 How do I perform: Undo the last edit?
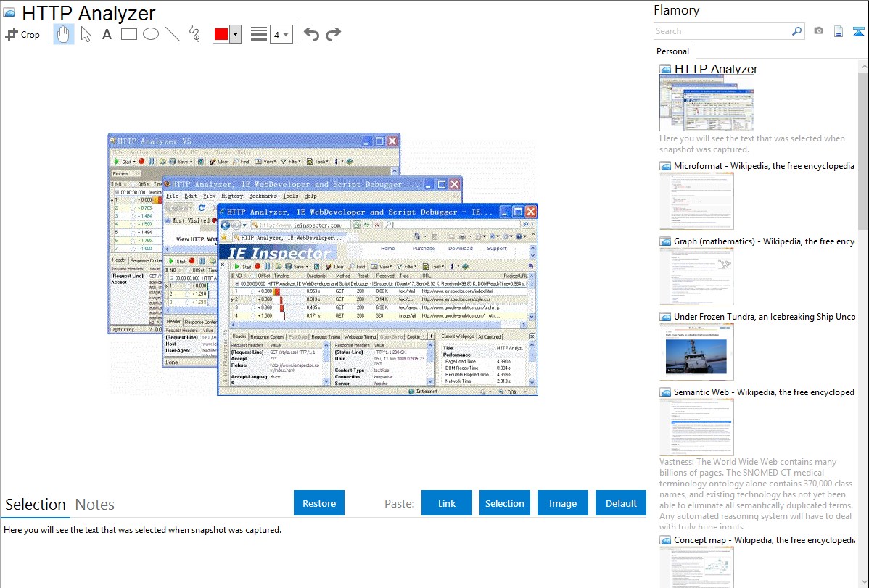point(311,34)
